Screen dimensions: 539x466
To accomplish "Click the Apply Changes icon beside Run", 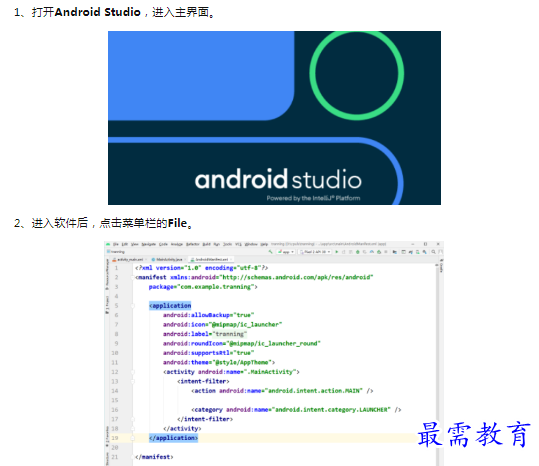I will (344, 252).
